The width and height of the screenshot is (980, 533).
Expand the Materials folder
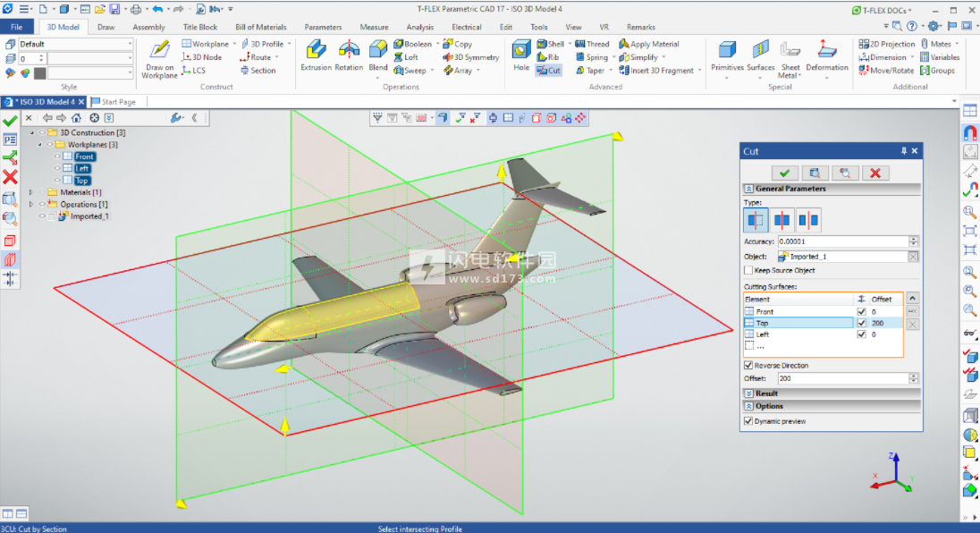(x=31, y=192)
